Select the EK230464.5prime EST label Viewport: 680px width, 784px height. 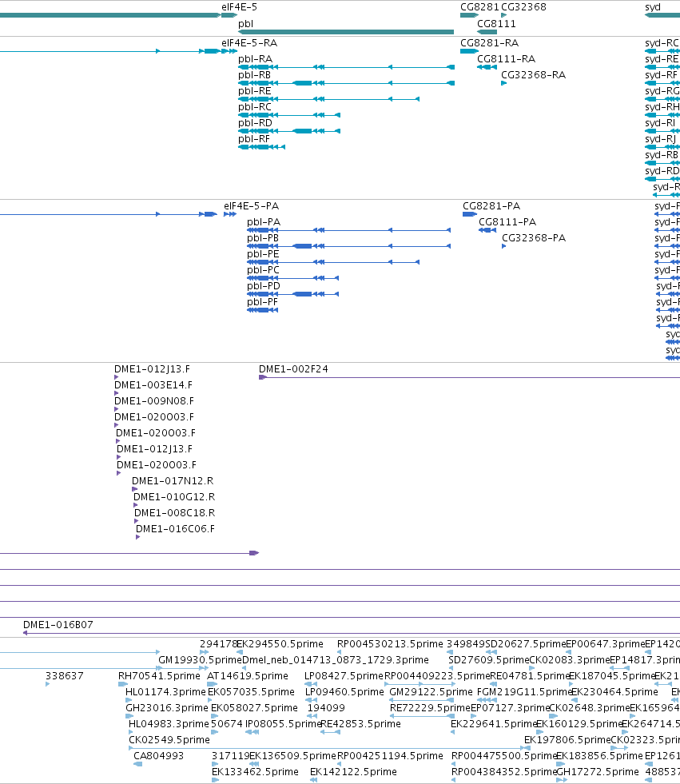tap(614, 692)
